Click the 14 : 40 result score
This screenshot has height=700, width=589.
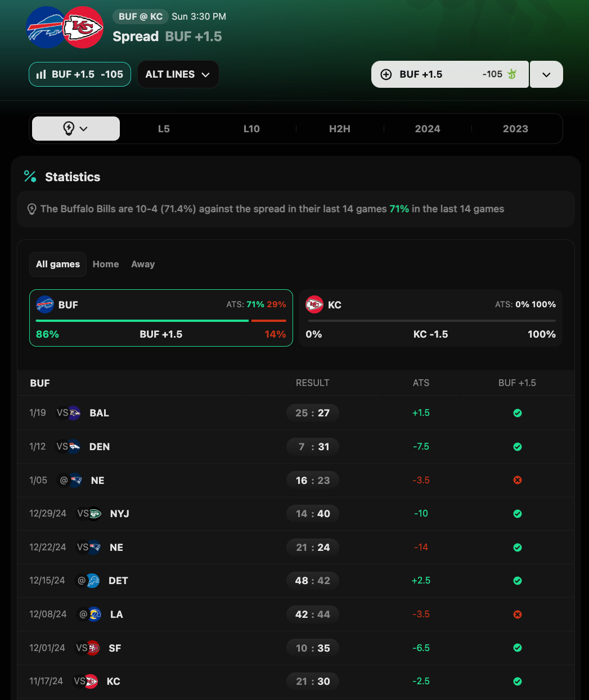click(x=313, y=514)
